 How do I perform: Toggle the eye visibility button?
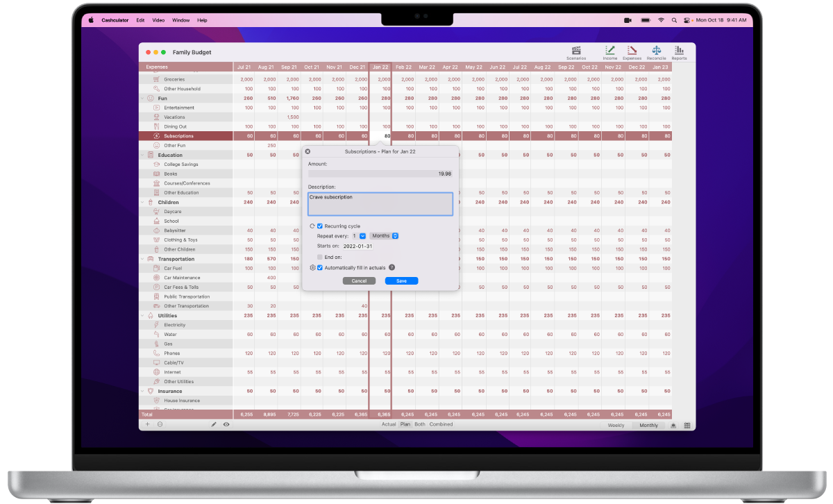226,424
